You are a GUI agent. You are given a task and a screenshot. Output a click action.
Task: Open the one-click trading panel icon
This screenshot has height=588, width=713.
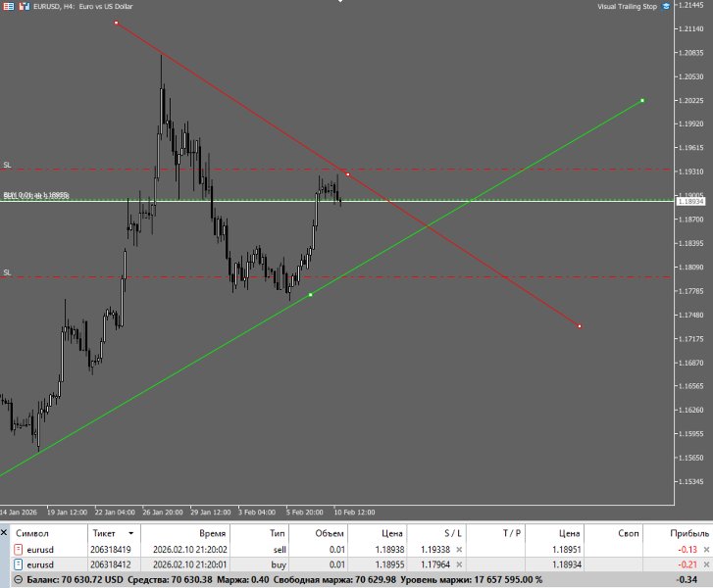click(8, 6)
